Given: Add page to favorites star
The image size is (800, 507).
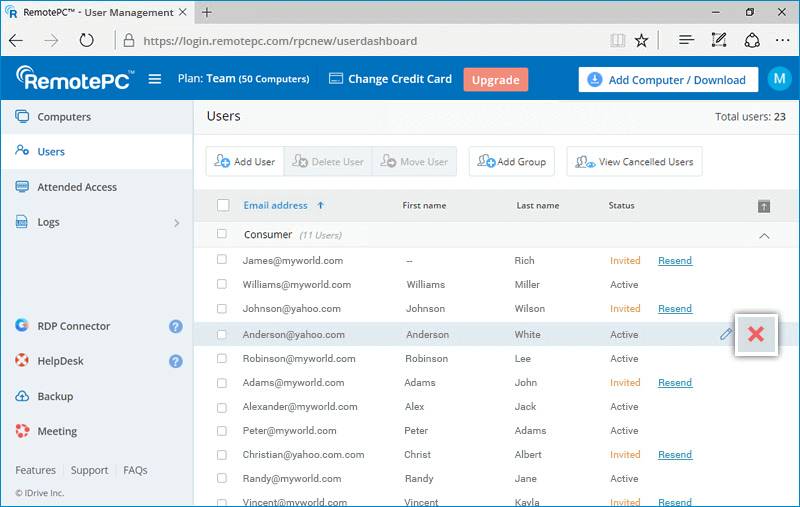Looking at the screenshot, I should click(x=641, y=40).
